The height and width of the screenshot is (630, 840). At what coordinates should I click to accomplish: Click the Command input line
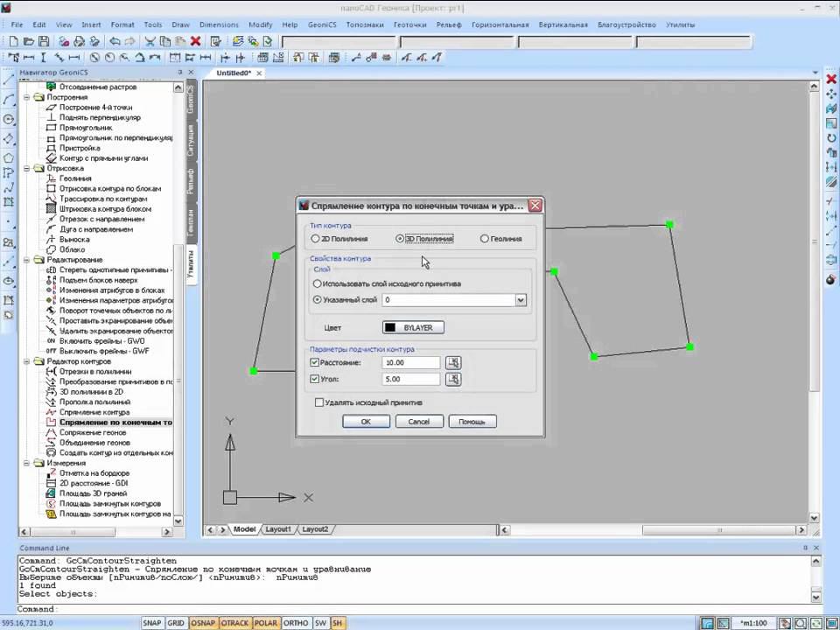[418, 609]
